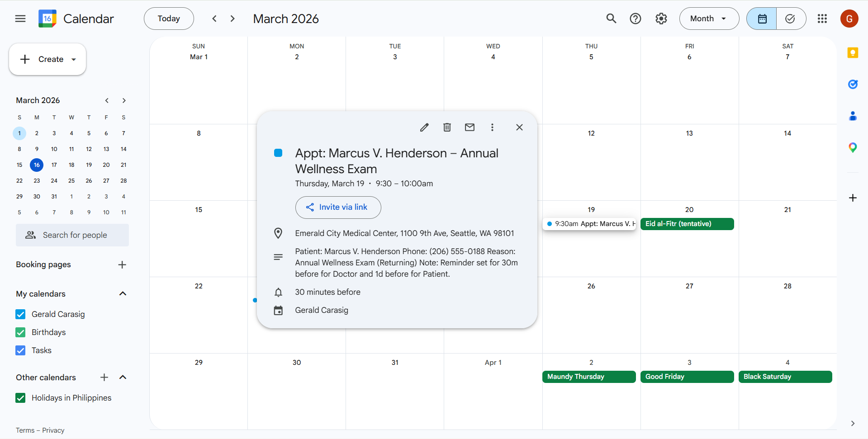Open the search magnifier icon
Screen dimensions: 868x439
611,19
